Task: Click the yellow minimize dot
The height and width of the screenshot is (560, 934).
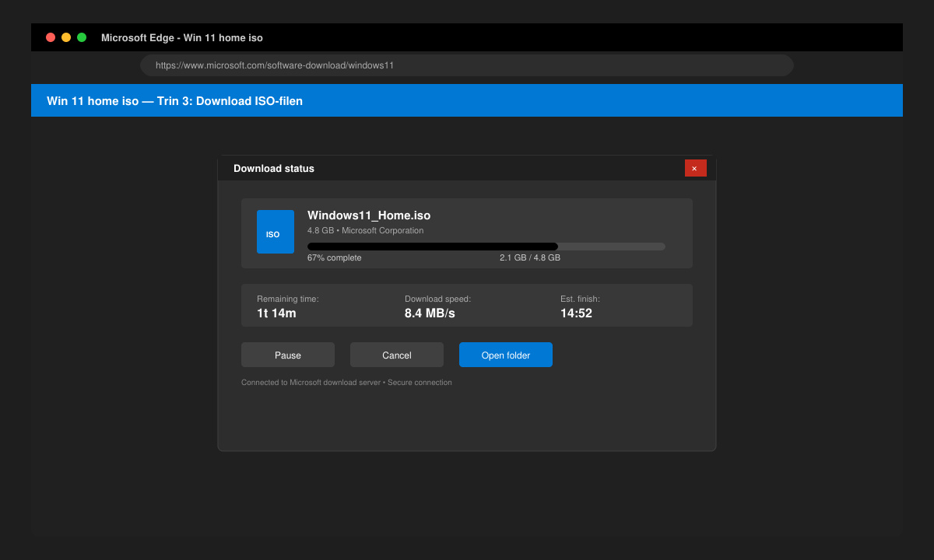Action: (66, 37)
